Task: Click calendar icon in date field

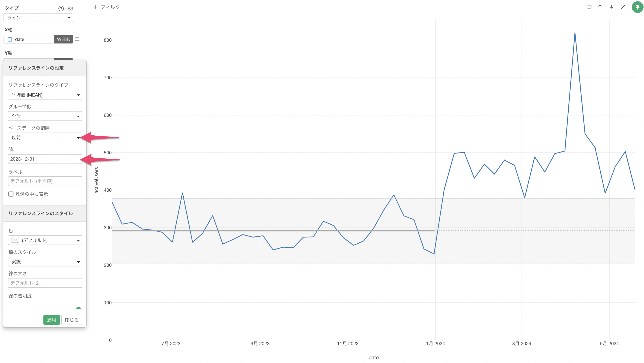Action: tap(10, 39)
